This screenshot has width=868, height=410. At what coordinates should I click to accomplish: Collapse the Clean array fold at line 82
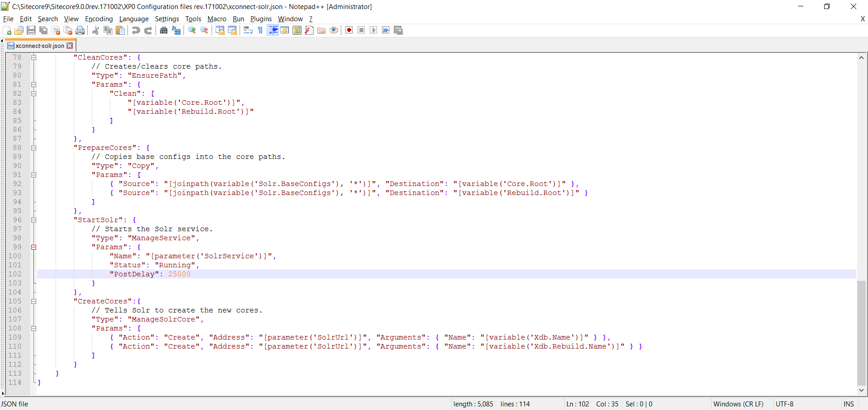33,93
